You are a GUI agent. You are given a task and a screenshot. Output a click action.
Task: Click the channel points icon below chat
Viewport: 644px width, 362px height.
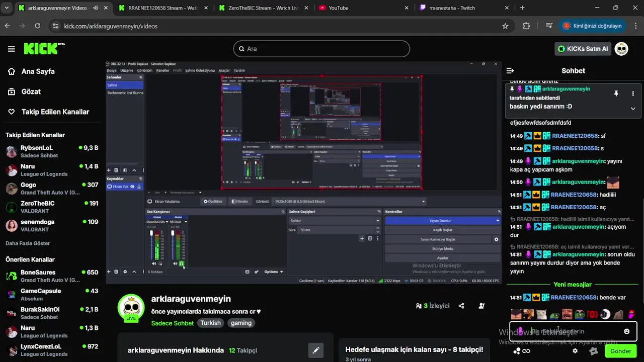point(522,351)
